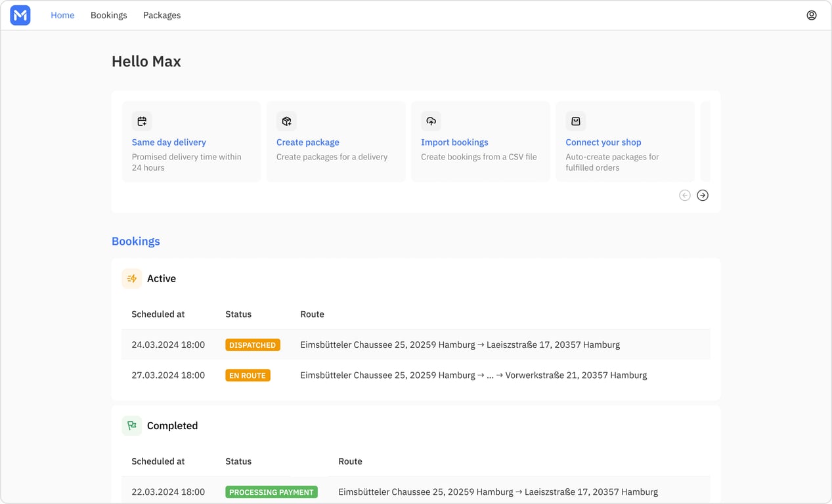832x504 pixels.
Task: Open the Packages navigation tab
Action: 162,15
